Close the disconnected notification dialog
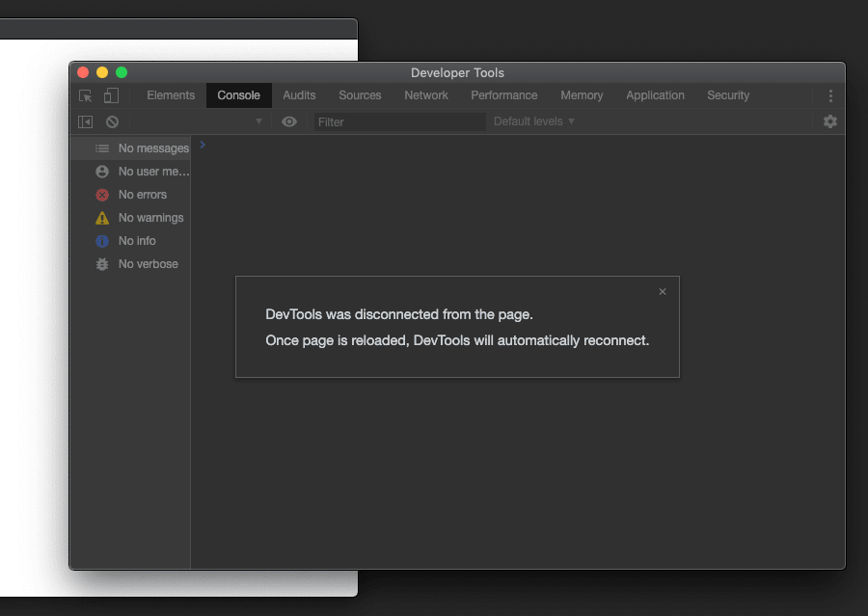This screenshot has height=616, width=868. pyautogui.click(x=662, y=292)
